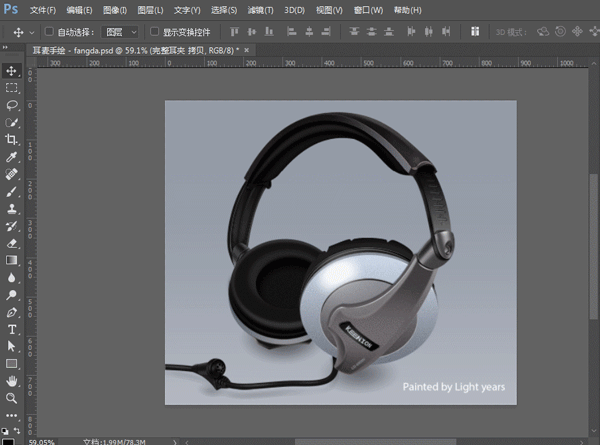Click the 59.05% zoom level field

(41, 442)
